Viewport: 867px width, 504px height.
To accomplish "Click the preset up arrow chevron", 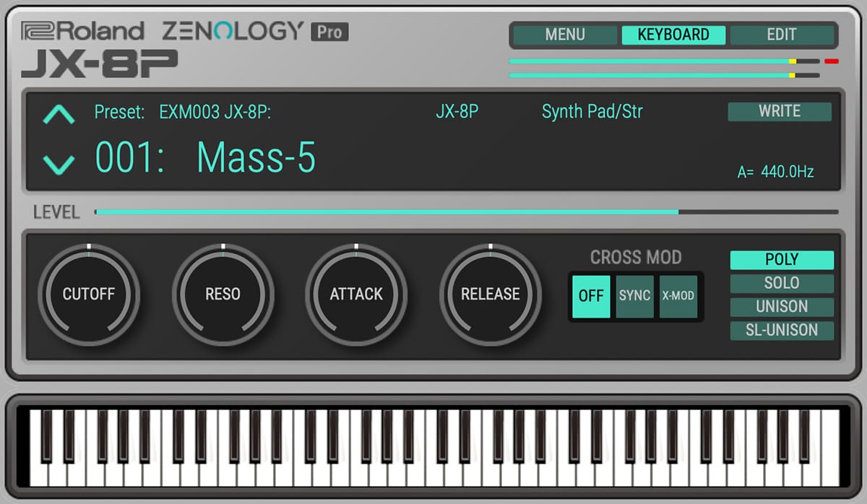I will coord(59,116).
